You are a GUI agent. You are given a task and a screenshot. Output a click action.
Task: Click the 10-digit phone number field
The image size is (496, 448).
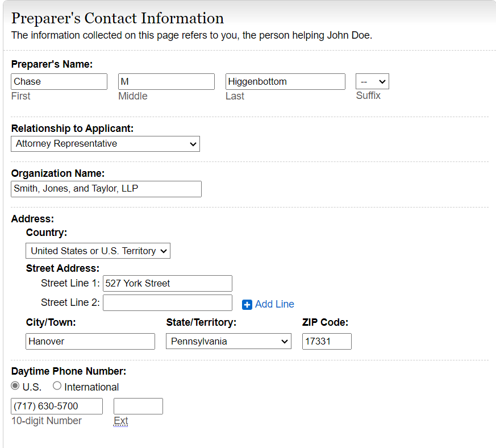pos(57,406)
